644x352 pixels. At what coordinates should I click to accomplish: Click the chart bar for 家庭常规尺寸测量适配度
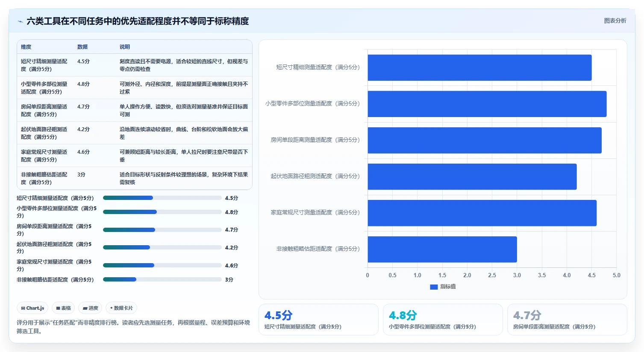482,213
